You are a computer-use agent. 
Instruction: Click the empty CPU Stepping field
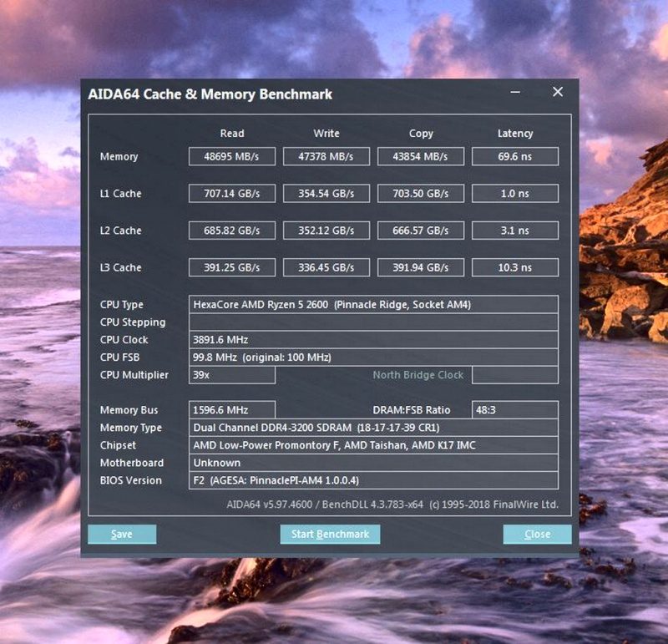click(x=373, y=322)
